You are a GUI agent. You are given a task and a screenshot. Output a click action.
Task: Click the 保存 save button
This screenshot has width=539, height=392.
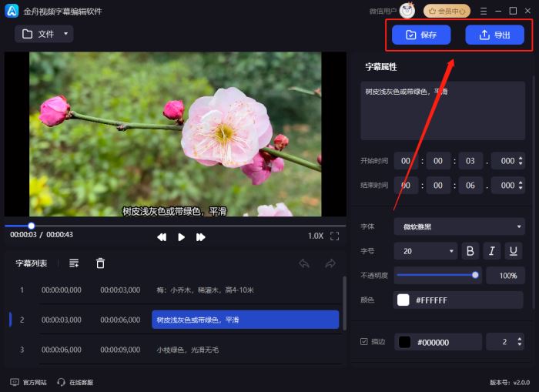coord(421,35)
